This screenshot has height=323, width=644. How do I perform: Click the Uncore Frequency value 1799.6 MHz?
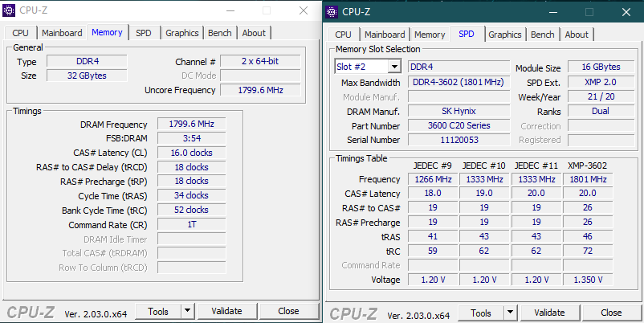(260, 90)
